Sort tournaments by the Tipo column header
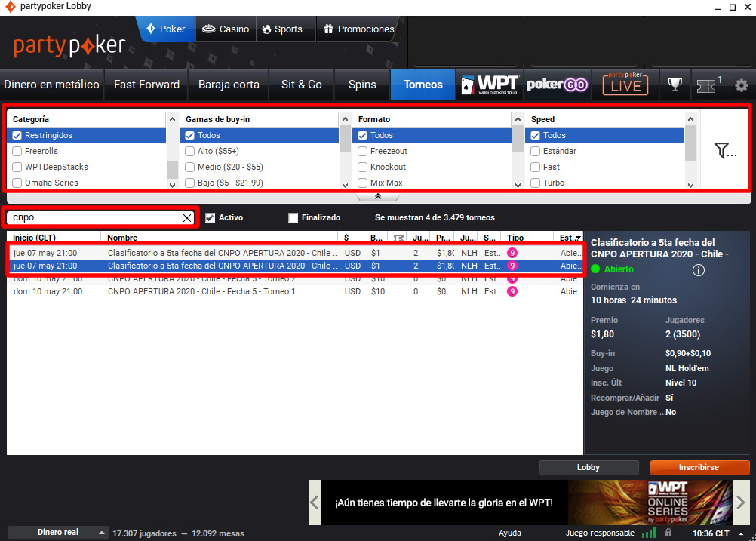The image size is (756, 541). (515, 238)
